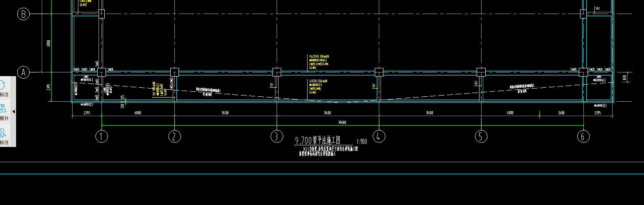Click the yellow KL2(5B) beam annotation
The image size is (644, 205).
tap(319, 62)
